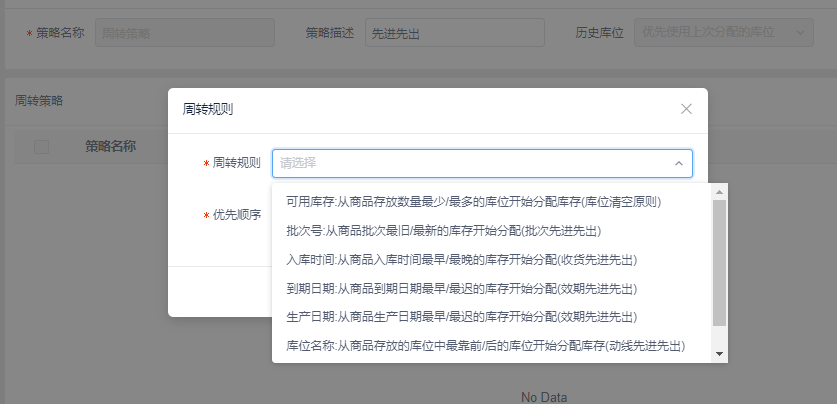Open the 历史库位 dropdown
This screenshot has width=837, height=404.
click(x=724, y=33)
